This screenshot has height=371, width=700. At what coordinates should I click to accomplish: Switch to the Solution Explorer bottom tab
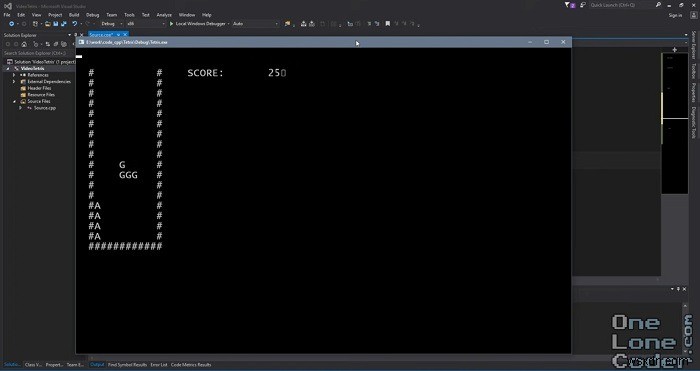coord(12,365)
